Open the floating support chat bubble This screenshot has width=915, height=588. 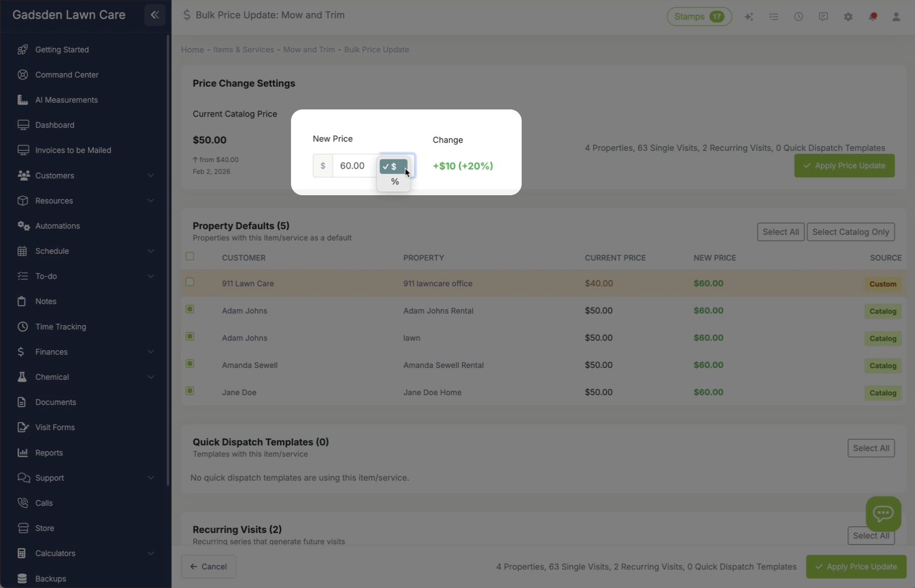coord(883,513)
